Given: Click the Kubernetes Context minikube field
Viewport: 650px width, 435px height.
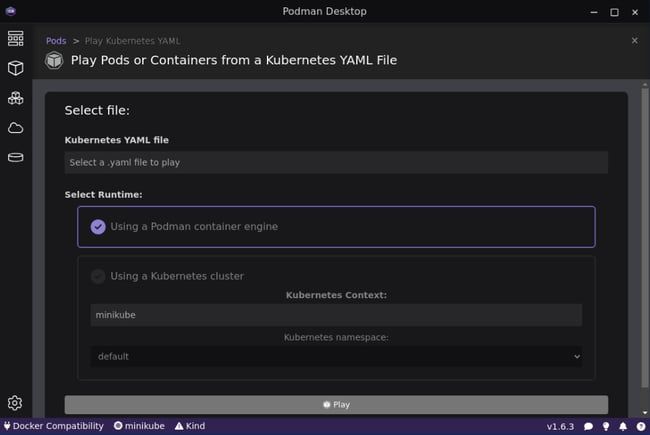Looking at the screenshot, I should (336, 315).
